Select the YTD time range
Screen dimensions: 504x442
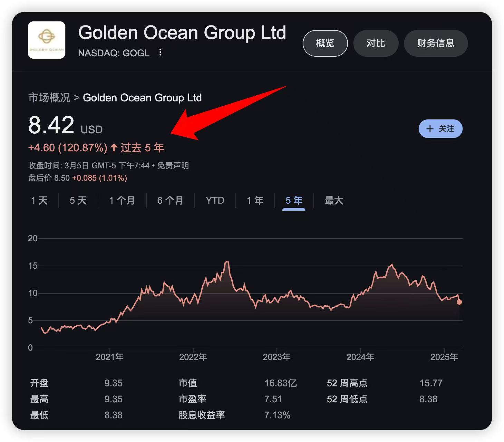click(x=215, y=200)
